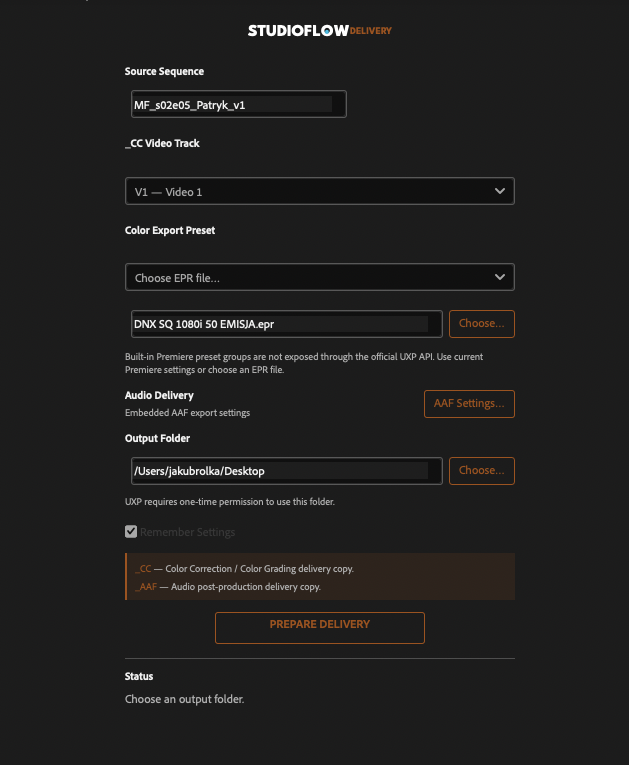629x765 pixels.
Task: Expand the Choose EPR file dropdown
Action: [320, 277]
